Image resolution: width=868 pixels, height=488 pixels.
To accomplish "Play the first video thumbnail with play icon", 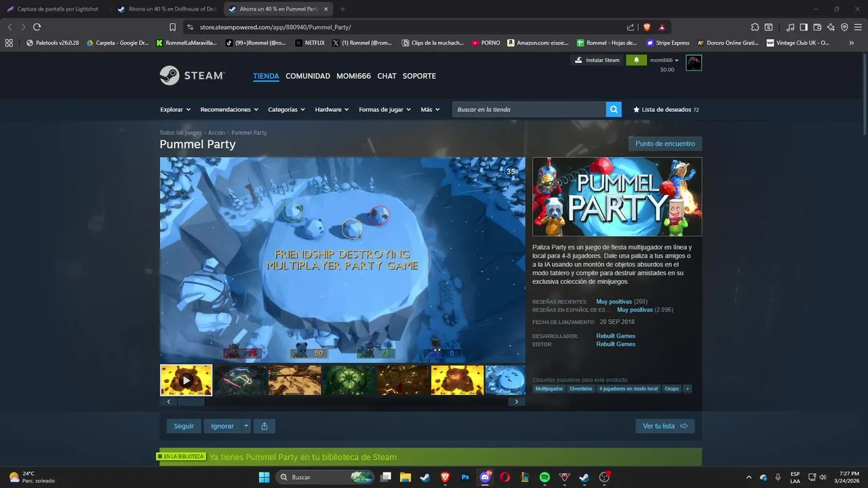I will point(186,380).
